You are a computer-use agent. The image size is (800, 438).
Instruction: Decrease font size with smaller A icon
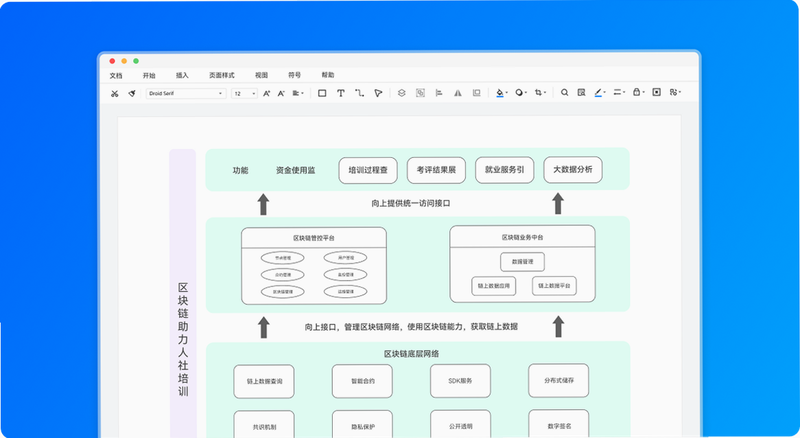[281, 93]
